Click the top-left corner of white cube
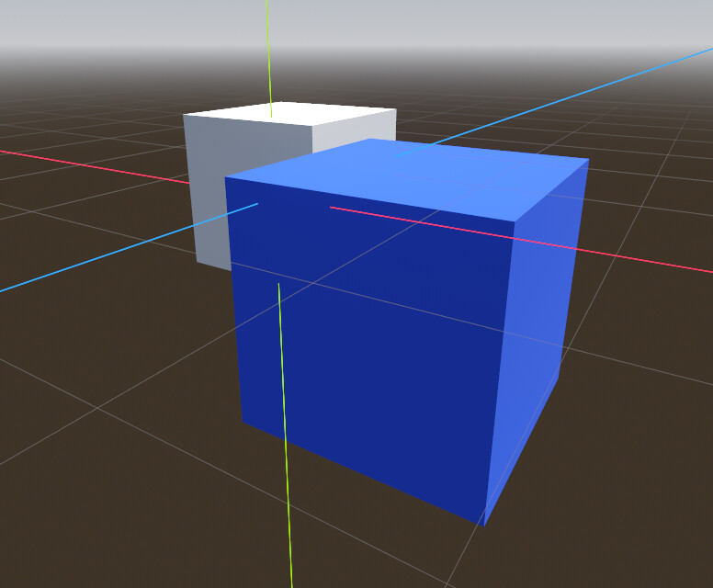This screenshot has width=713, height=588. tap(184, 115)
